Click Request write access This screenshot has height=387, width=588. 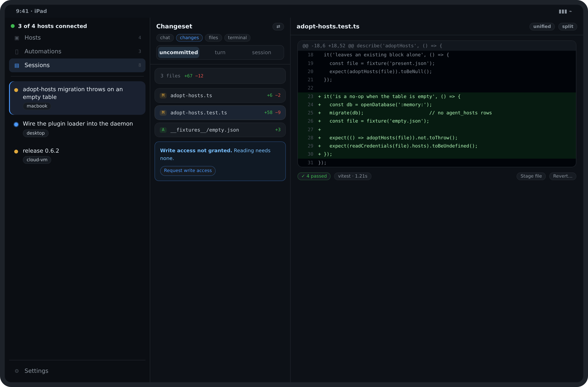click(x=188, y=170)
